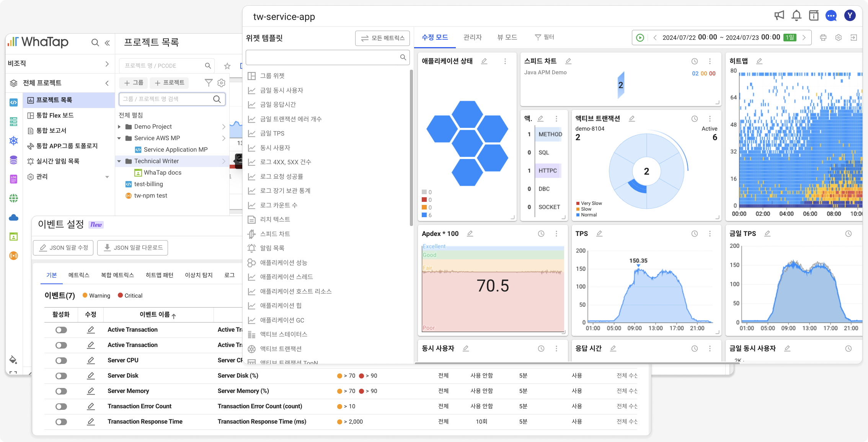
Task: Collapse the WhaTap sidebar with double chevron
Action: (108, 43)
